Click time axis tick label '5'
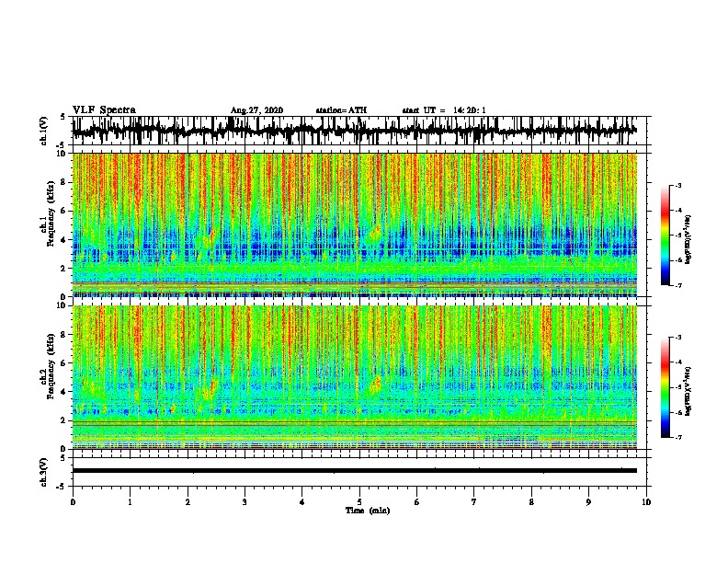This screenshot has height=563, width=728. (x=359, y=502)
